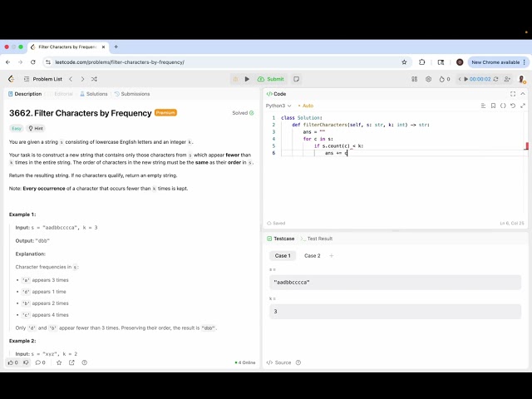Screen dimensions: 532x399
Task: Open the Python3 language dropdown
Action: click(x=278, y=106)
